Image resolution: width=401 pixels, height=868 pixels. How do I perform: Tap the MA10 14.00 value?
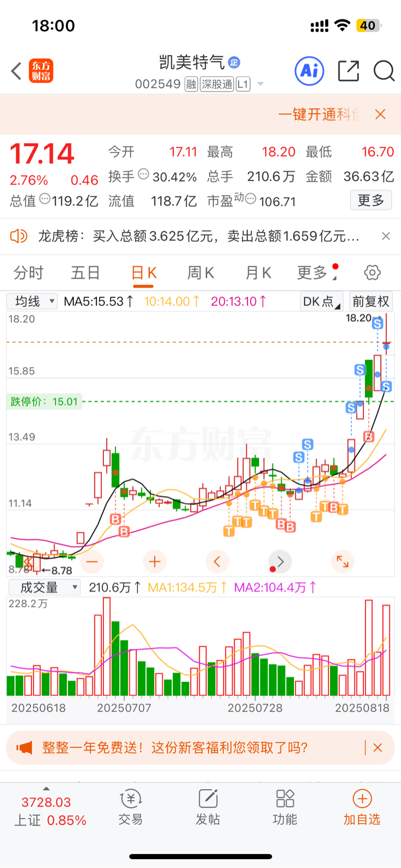click(172, 301)
